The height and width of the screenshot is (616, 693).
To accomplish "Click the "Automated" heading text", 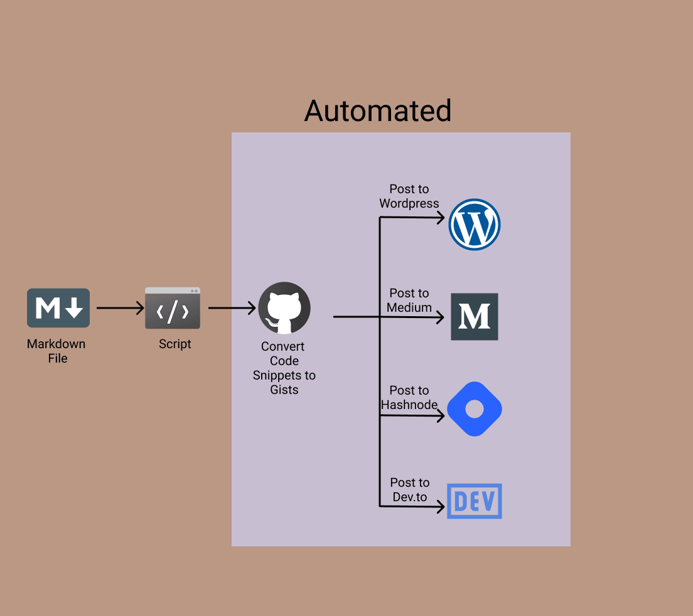I will click(378, 110).
